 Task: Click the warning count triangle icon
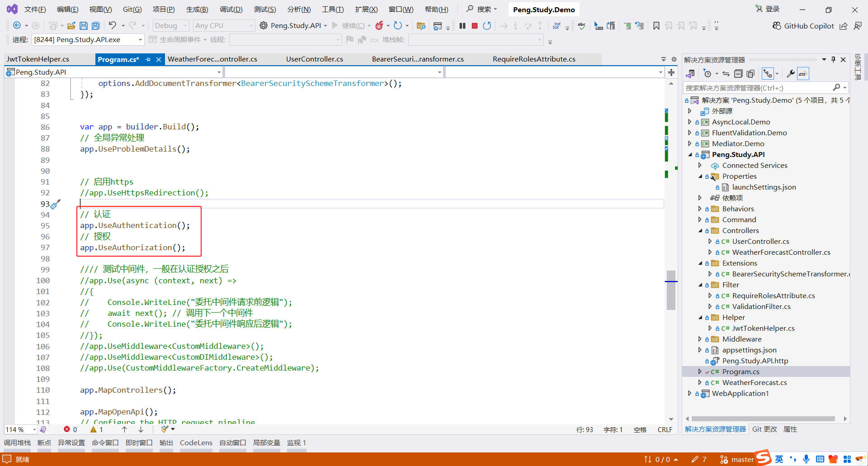pyautogui.click(x=94, y=429)
